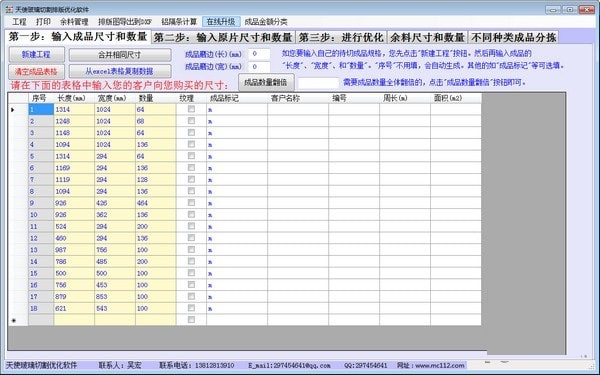
Task: Click the row 1 selector arrow
Action: click(x=18, y=109)
